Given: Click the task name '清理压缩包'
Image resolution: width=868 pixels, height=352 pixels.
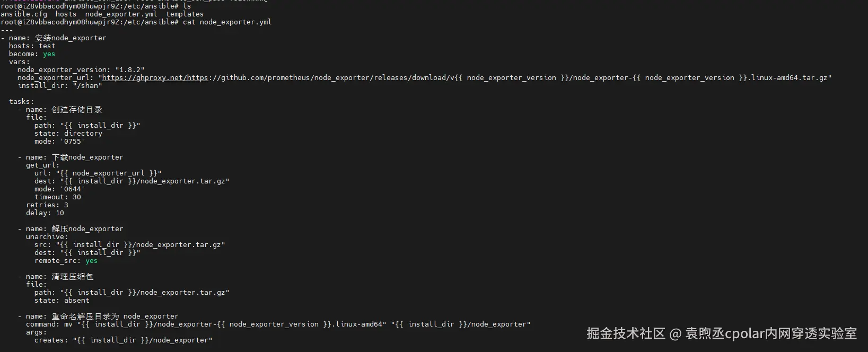Looking at the screenshot, I should coord(73,277).
